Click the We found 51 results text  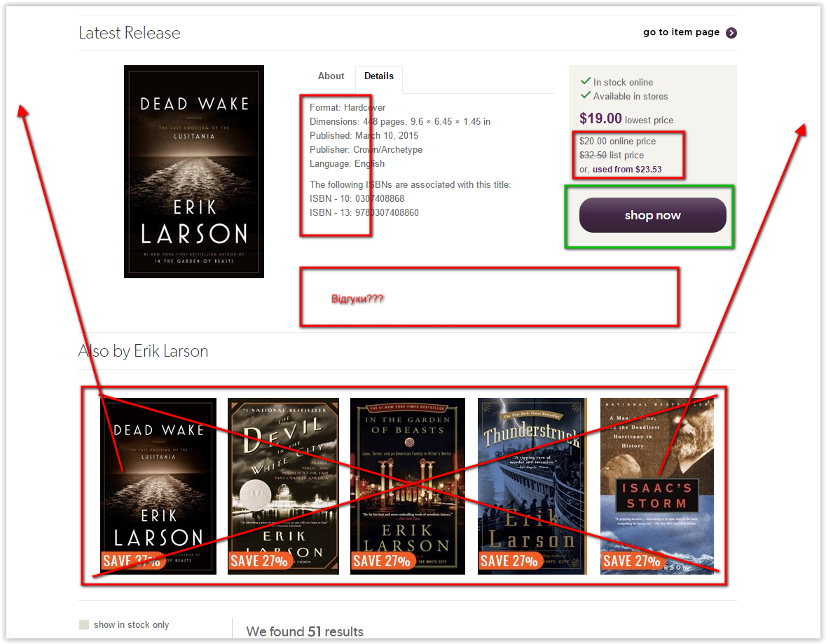click(305, 631)
